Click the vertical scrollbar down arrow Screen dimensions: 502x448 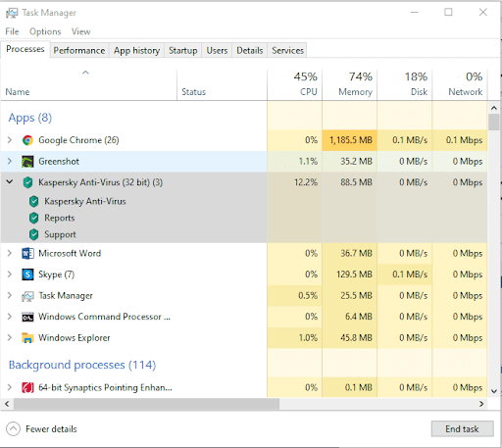pos(494,391)
